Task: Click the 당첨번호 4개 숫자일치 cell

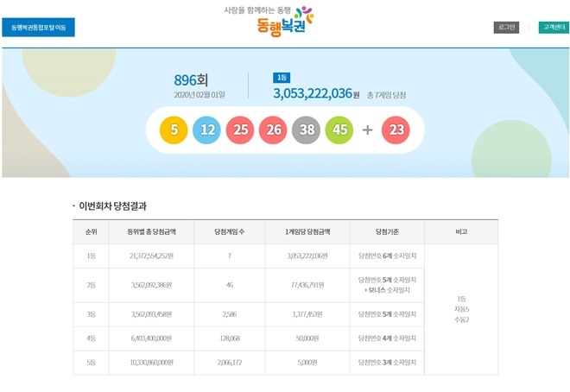Action: point(387,338)
